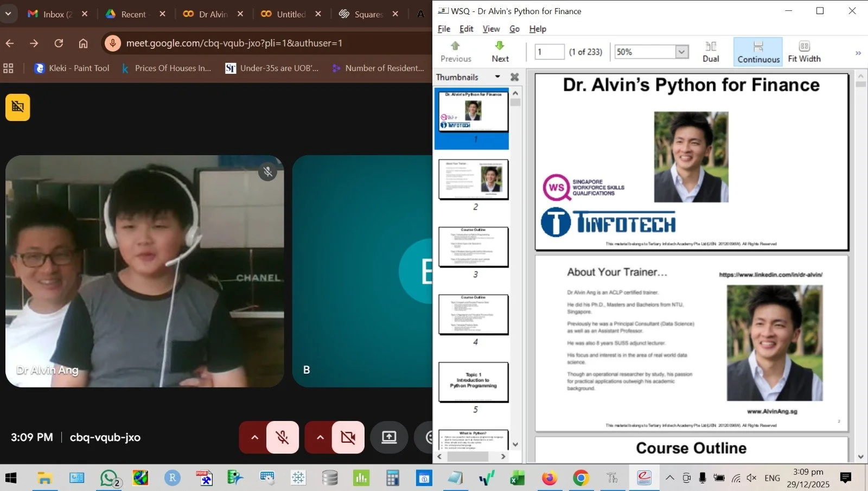The image size is (868, 491).
Task: Open File Explorer from taskbar
Action: tap(44, 478)
